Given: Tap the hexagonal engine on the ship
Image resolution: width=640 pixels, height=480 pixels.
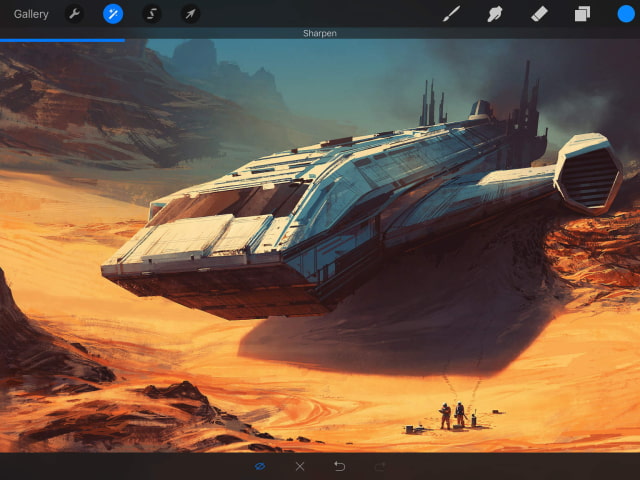Looking at the screenshot, I should [x=589, y=174].
